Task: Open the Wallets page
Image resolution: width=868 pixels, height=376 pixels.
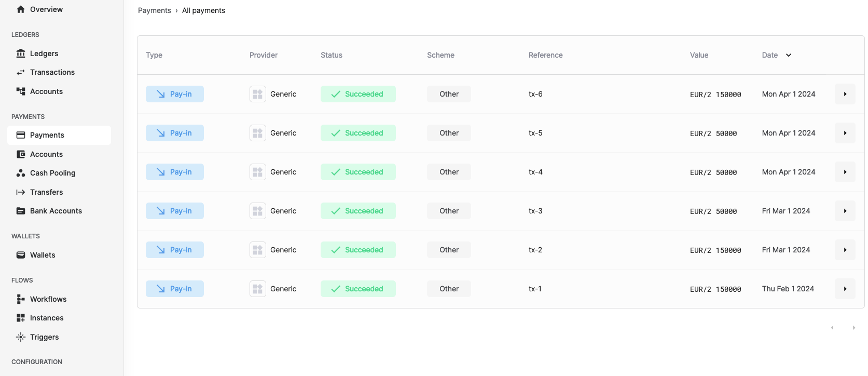Action: point(43,255)
